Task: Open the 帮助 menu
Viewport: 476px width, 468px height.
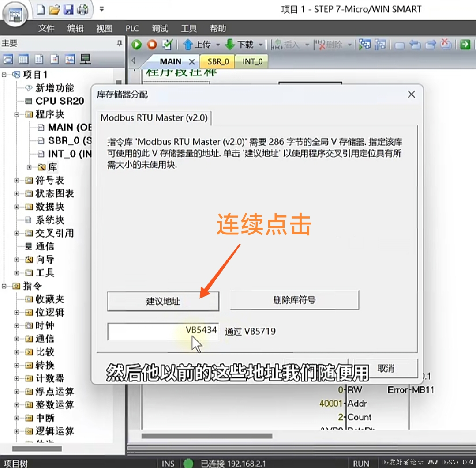Action: pos(218,29)
